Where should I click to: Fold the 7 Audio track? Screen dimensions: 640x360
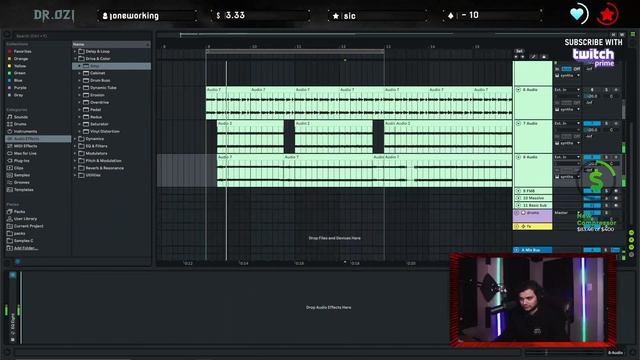tap(518, 123)
